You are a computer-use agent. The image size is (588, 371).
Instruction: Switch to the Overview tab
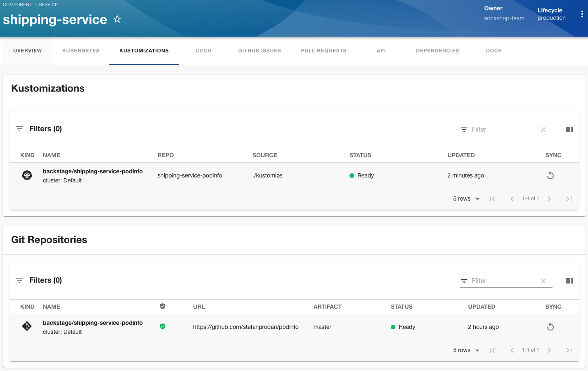[28, 51]
